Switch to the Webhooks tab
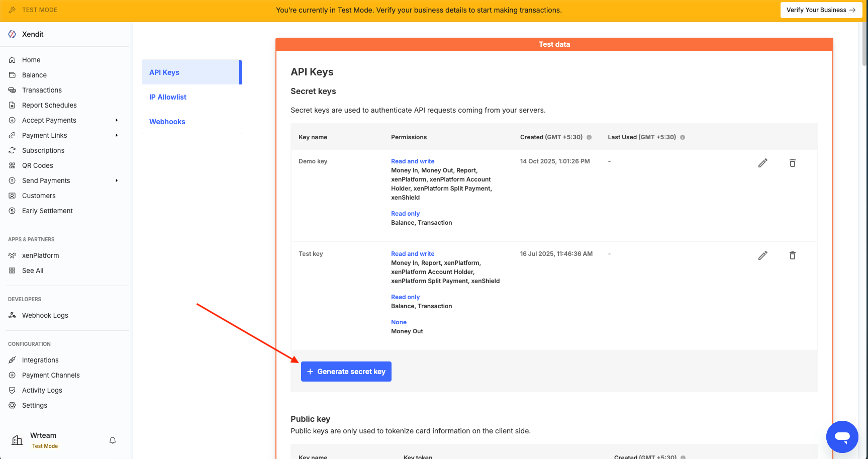Viewport: 868px width, 459px height. pyautogui.click(x=167, y=122)
